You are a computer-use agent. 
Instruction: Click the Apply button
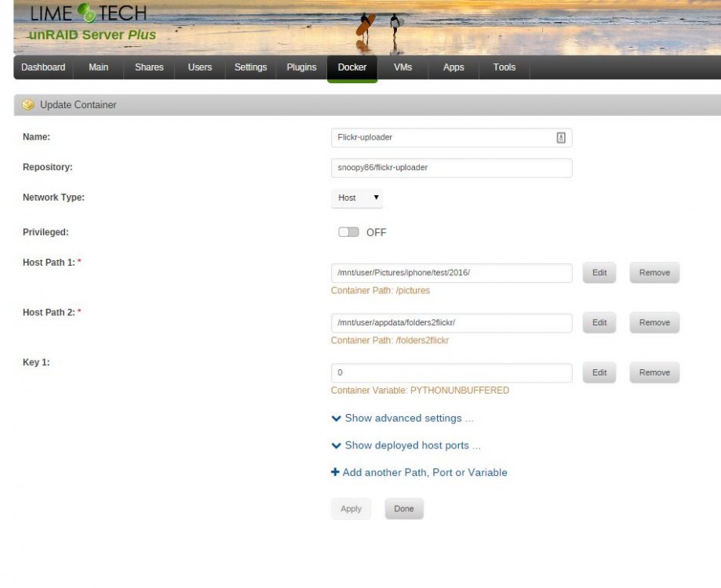(351, 509)
